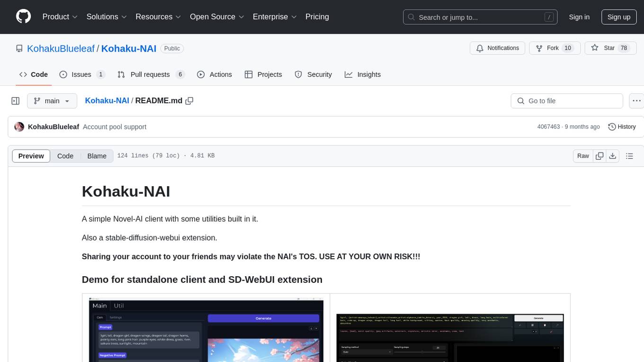Open the Pull requests tab
This screenshot has height=362, width=644.
151,74
